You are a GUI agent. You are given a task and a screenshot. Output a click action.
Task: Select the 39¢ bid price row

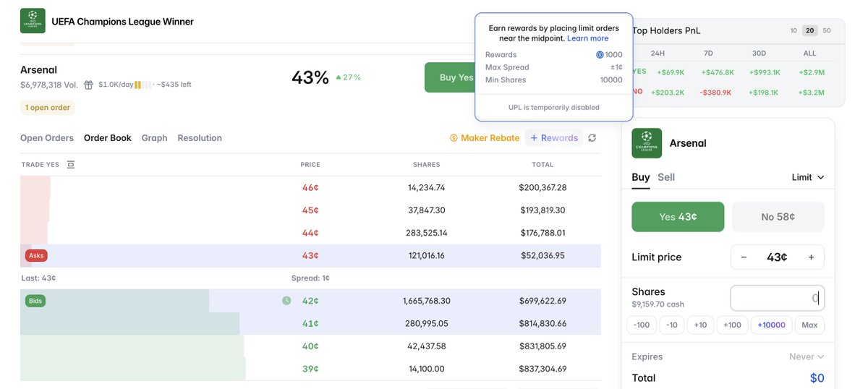tap(310, 369)
